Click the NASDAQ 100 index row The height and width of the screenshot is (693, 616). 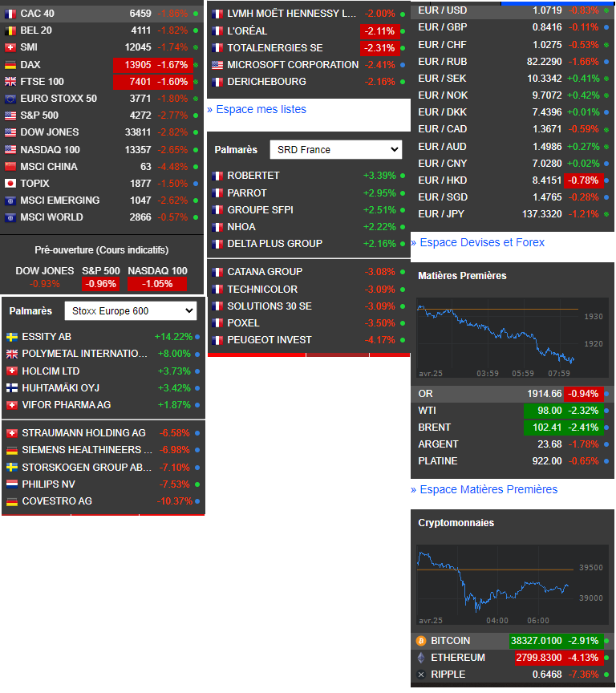point(102,149)
